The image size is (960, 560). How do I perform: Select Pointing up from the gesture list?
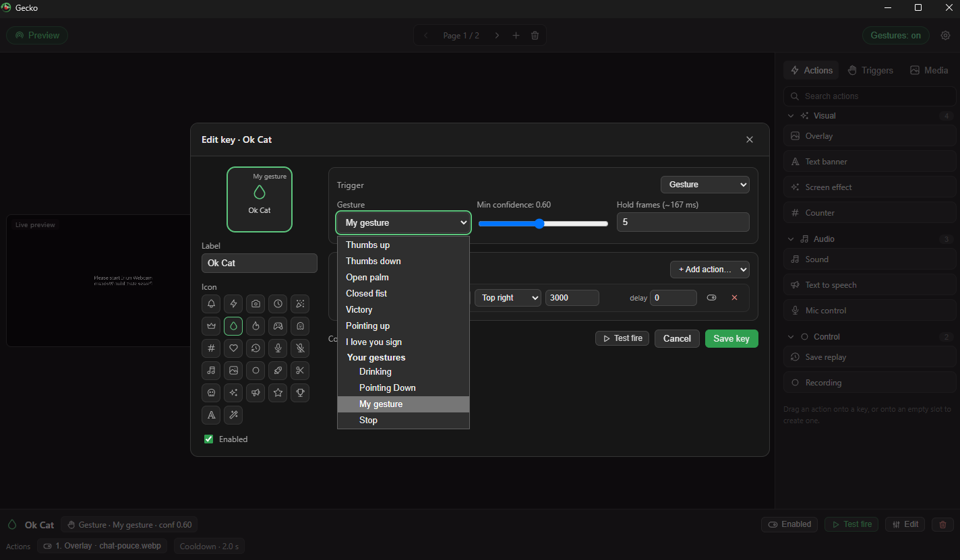pyautogui.click(x=403, y=326)
